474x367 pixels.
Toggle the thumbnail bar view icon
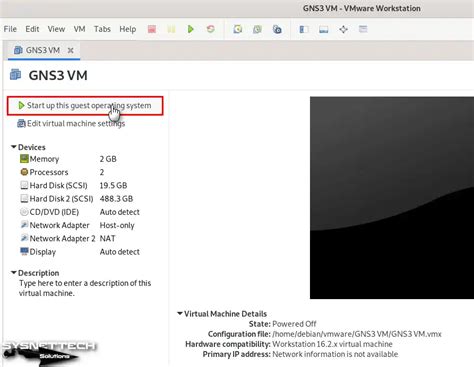324,29
